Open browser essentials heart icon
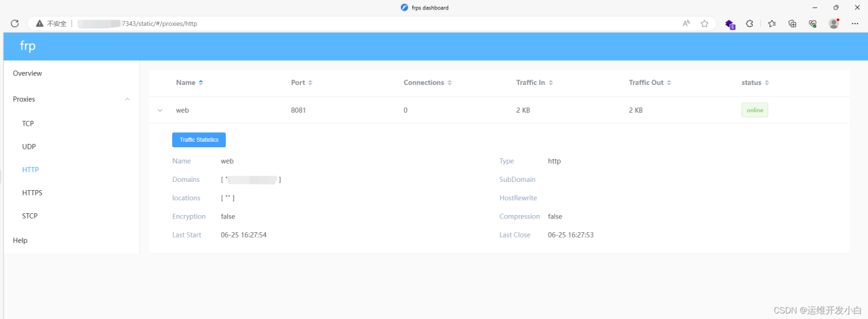This screenshot has width=868, height=319. 812,23
